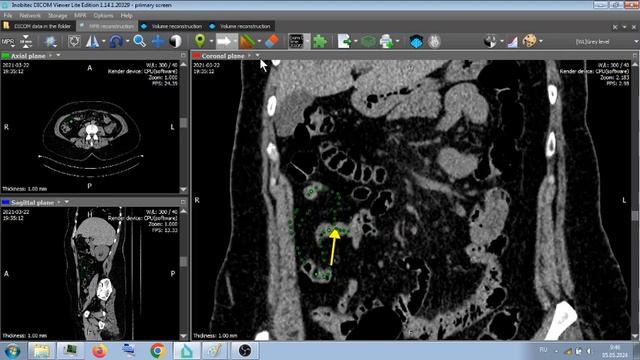Select the ruler measurement tool
The height and width of the screenshot is (360, 640).
pyautogui.click(x=247, y=42)
